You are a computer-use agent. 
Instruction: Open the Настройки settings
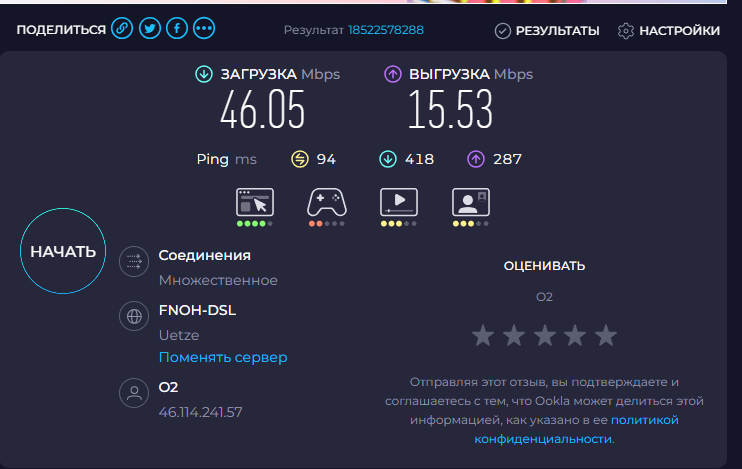tap(669, 31)
